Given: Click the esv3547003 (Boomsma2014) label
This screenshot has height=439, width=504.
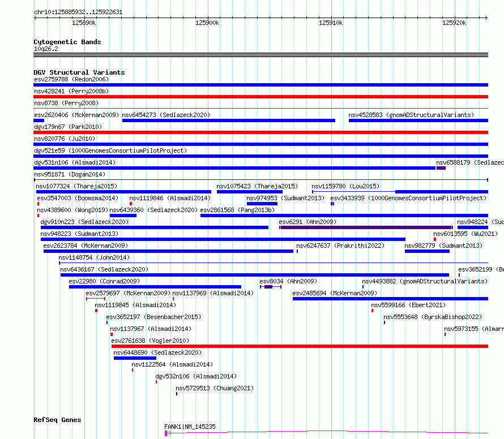Looking at the screenshot, I should click(x=78, y=198).
